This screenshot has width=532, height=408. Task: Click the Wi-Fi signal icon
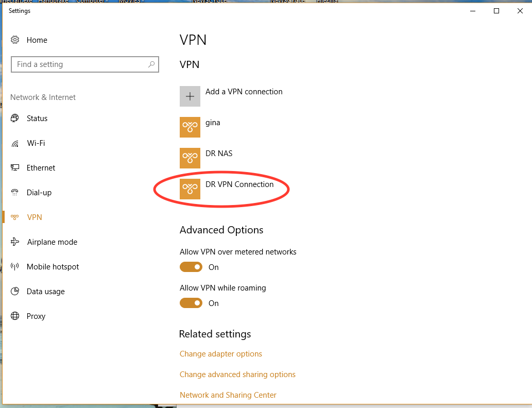point(15,143)
